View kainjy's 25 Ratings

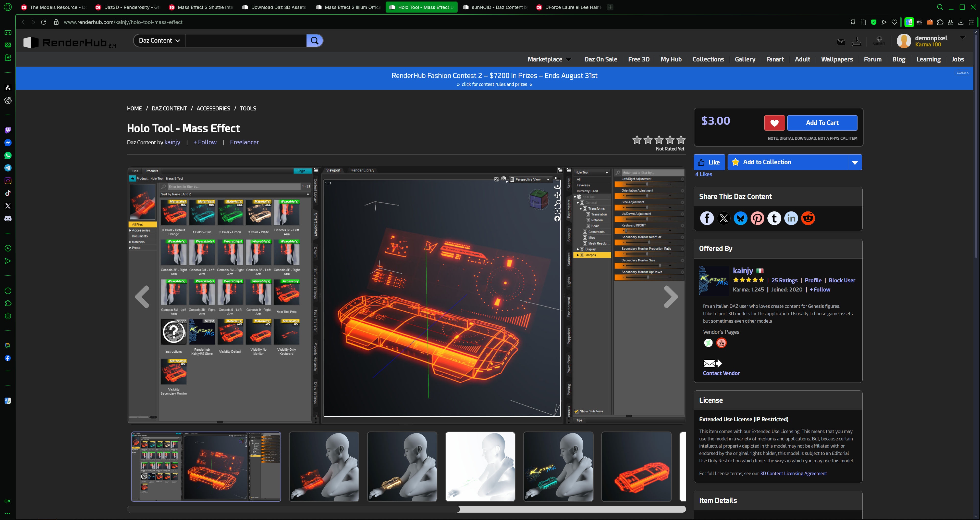(x=784, y=281)
